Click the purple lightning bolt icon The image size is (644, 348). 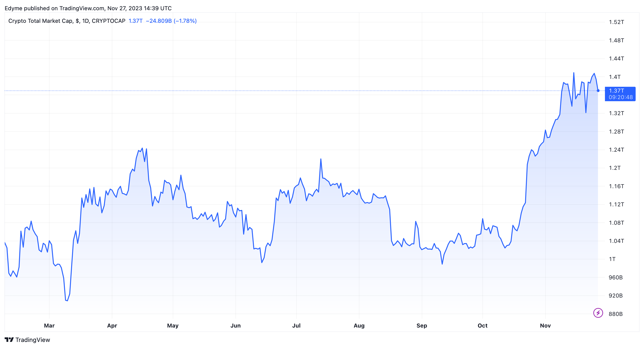(598, 313)
